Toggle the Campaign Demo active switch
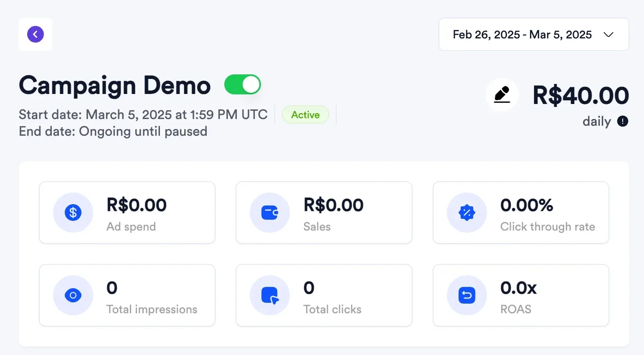Screen dimensions: 644x355 tap(242, 84)
